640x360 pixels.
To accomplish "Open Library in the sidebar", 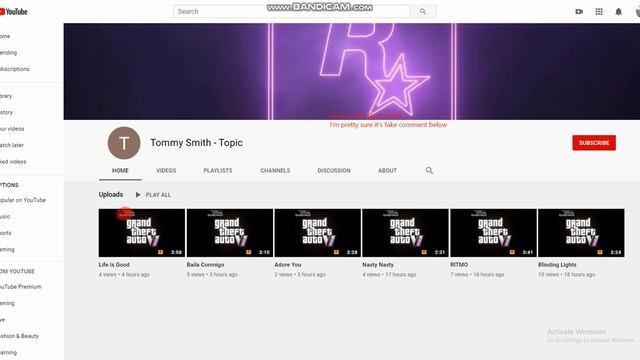I will point(6,96).
